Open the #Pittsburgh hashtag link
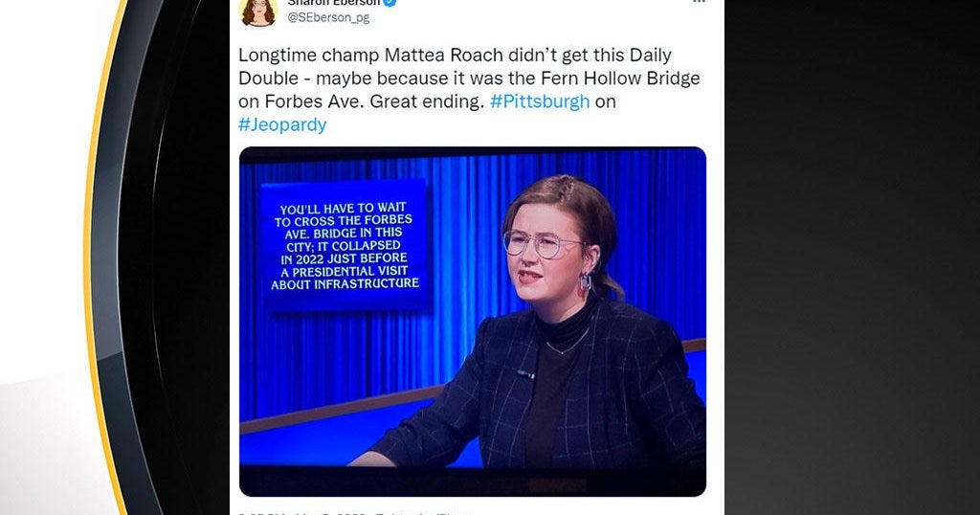This screenshot has width=980, height=515. pos(540,101)
